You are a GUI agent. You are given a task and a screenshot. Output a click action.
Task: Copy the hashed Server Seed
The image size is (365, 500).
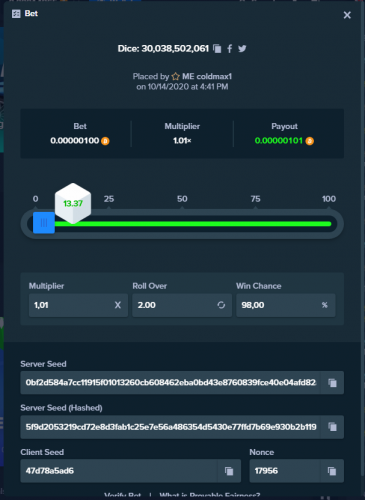(x=332, y=427)
